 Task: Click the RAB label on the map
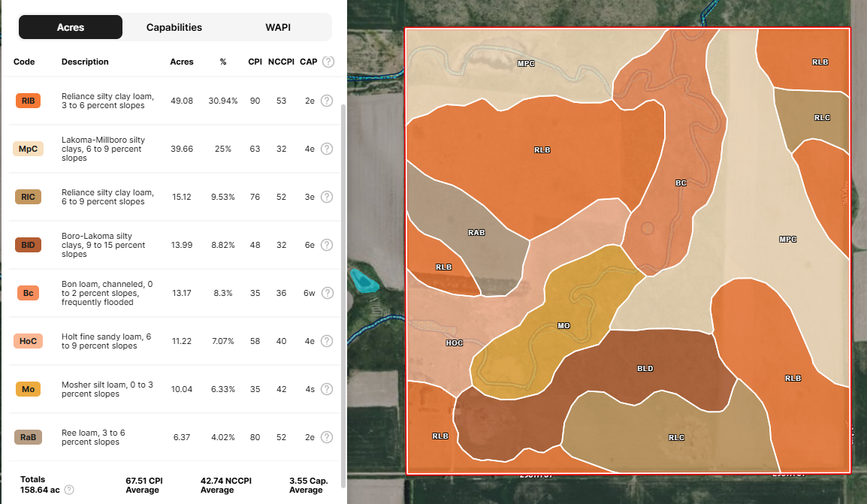(476, 233)
